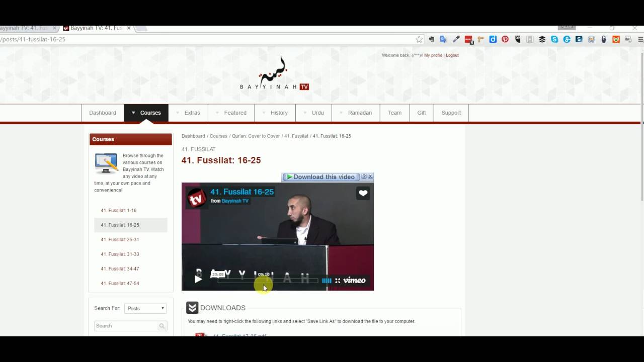Click the Courses breadcrumb link
The width and height of the screenshot is (644, 362).
click(218, 136)
